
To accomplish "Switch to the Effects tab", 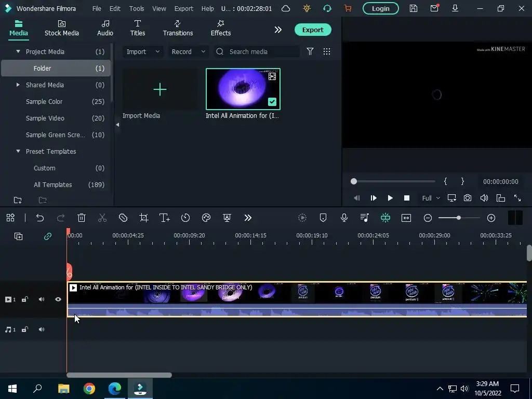I will (x=220, y=29).
